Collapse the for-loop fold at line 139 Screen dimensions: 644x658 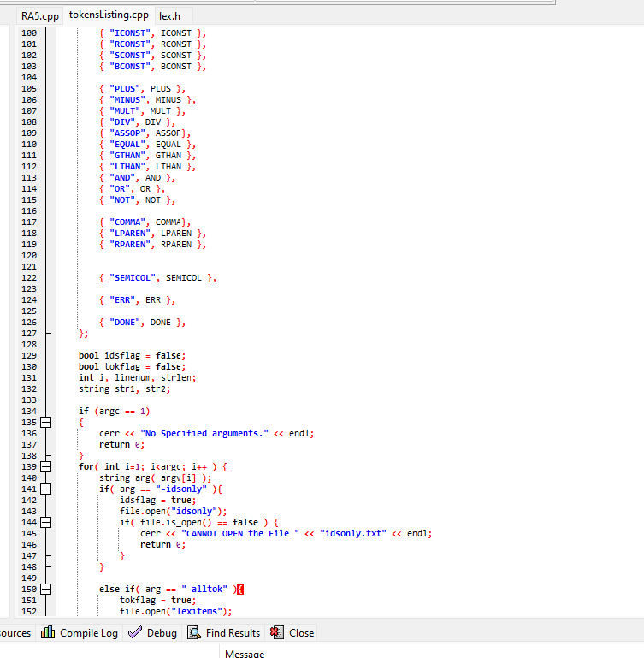tap(45, 466)
